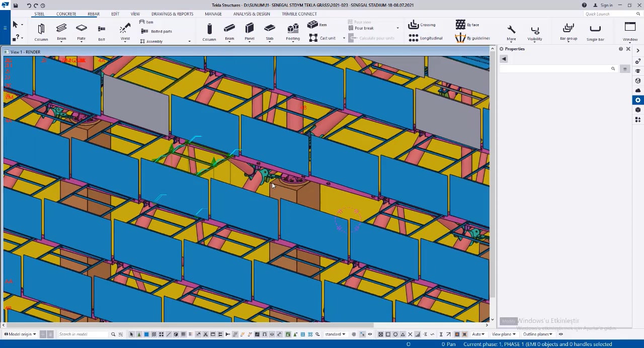
Task: Select the steel Column tool
Action: click(41, 32)
